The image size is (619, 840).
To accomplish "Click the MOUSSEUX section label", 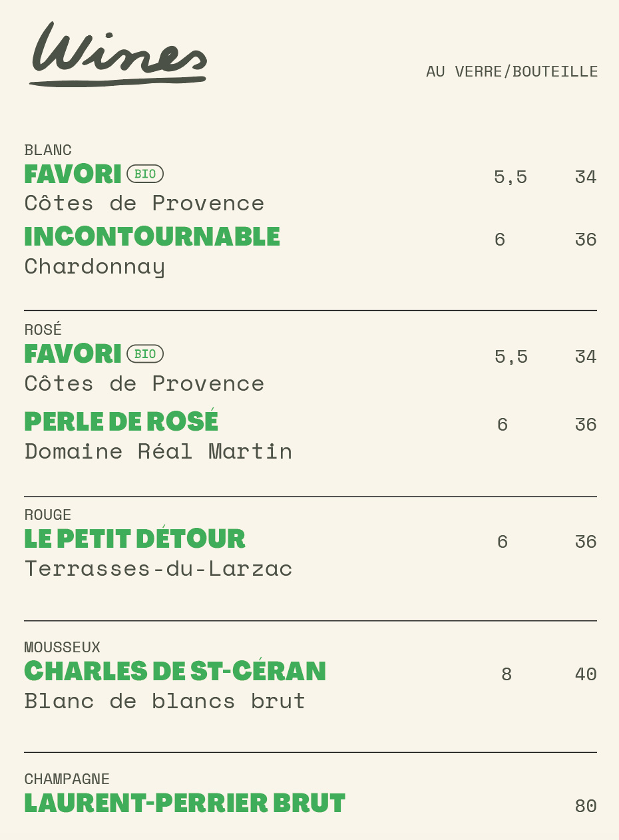I will pyautogui.click(x=63, y=647).
